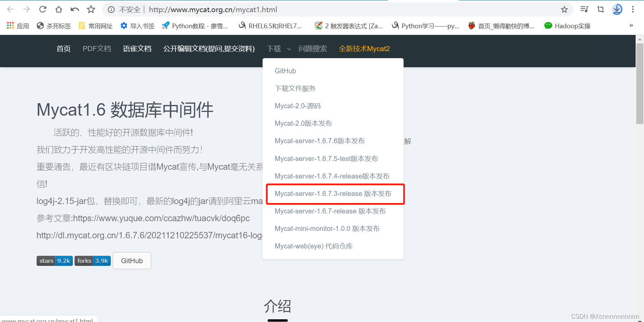Screen dimensions: 644x322
Task: Click the Mycat1.6 数据库中间件 heading
Action: click(x=125, y=110)
